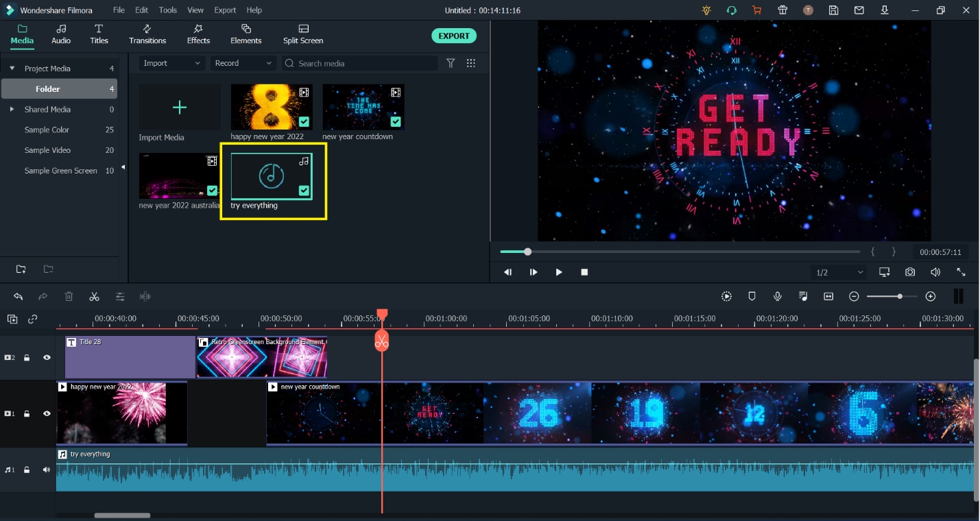Screen dimensions: 980x521
Task: Select the scissors split tool
Action: (94, 297)
